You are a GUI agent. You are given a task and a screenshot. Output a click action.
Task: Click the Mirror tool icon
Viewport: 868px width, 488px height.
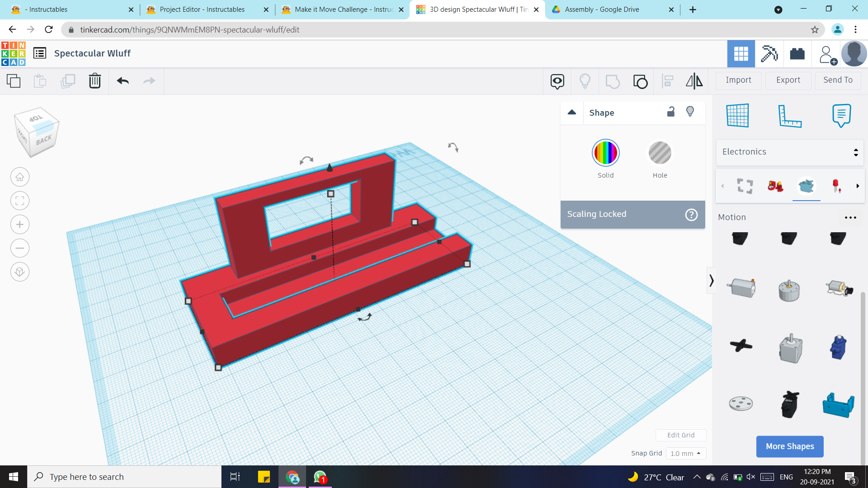point(694,81)
